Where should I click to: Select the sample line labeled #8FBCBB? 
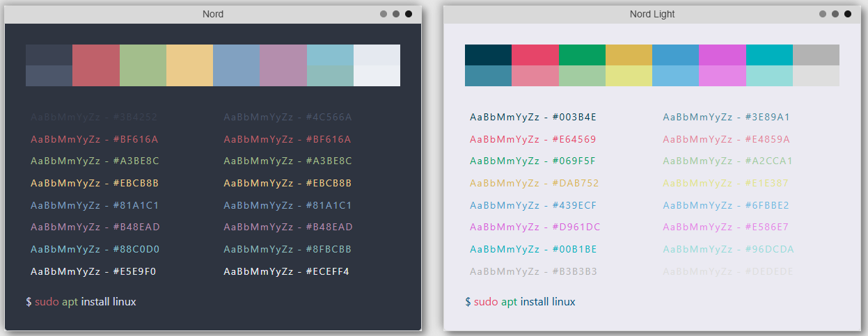(x=287, y=249)
